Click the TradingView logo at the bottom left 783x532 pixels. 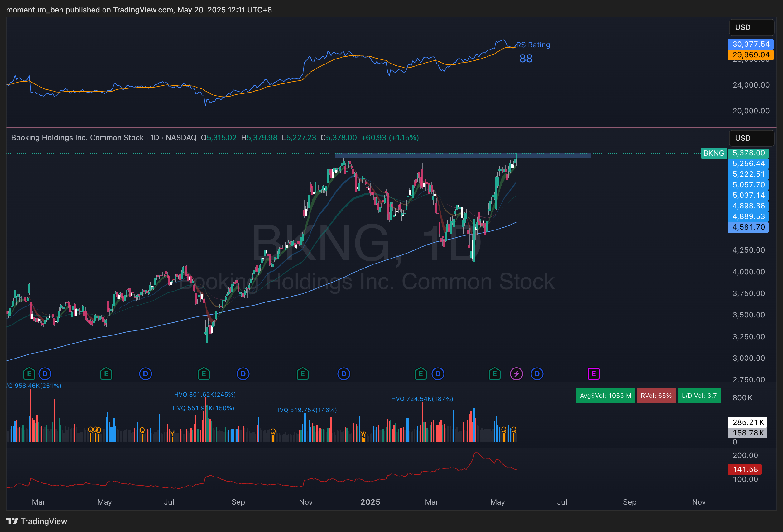pos(37,521)
